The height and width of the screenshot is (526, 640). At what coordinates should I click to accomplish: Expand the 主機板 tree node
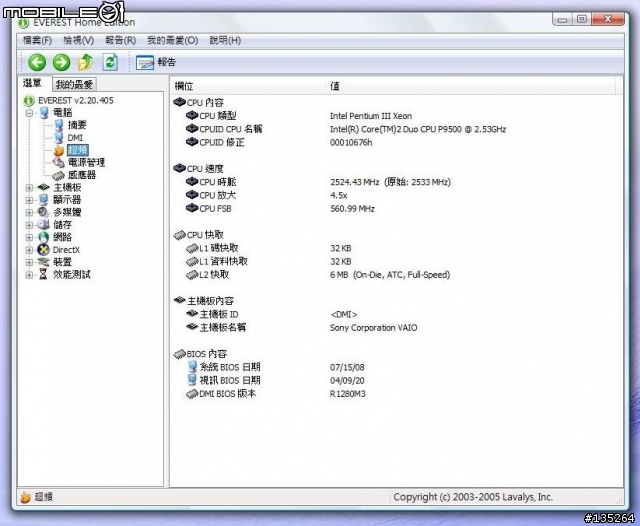pos(29,188)
